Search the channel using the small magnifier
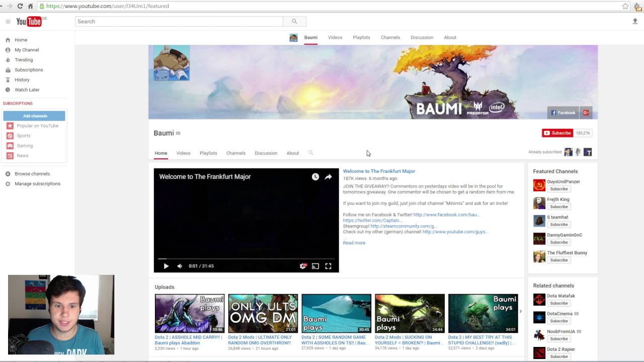This screenshot has width=644, height=362. (310, 152)
